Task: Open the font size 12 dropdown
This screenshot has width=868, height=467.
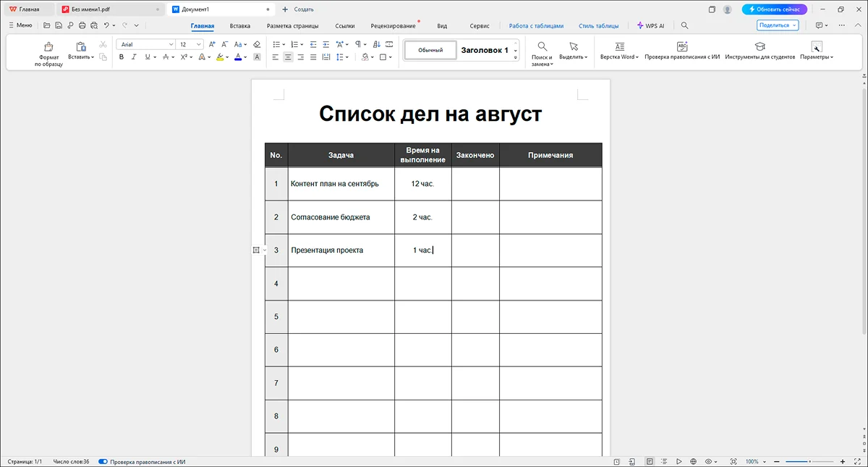Action: point(199,44)
